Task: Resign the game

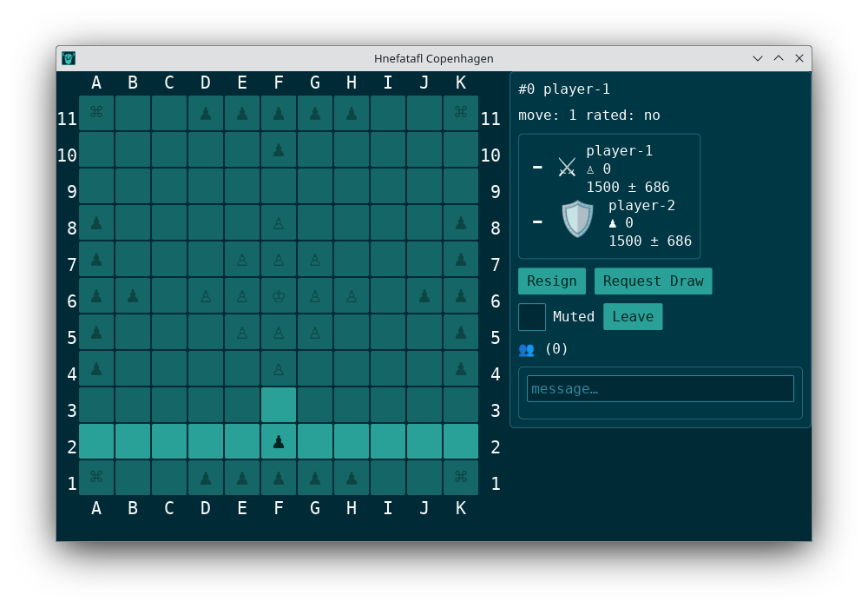Action: tap(552, 281)
